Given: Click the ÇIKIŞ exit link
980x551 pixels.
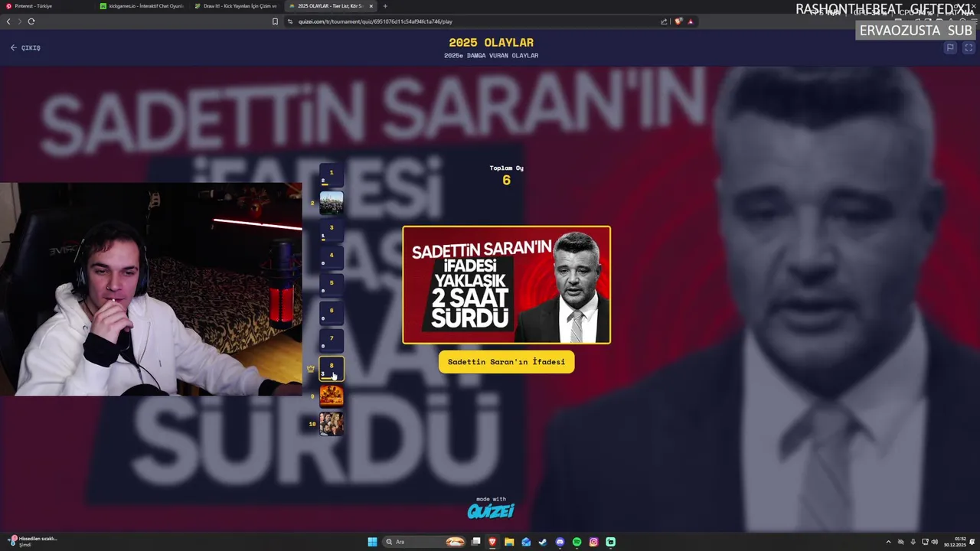Looking at the screenshot, I should [x=25, y=47].
